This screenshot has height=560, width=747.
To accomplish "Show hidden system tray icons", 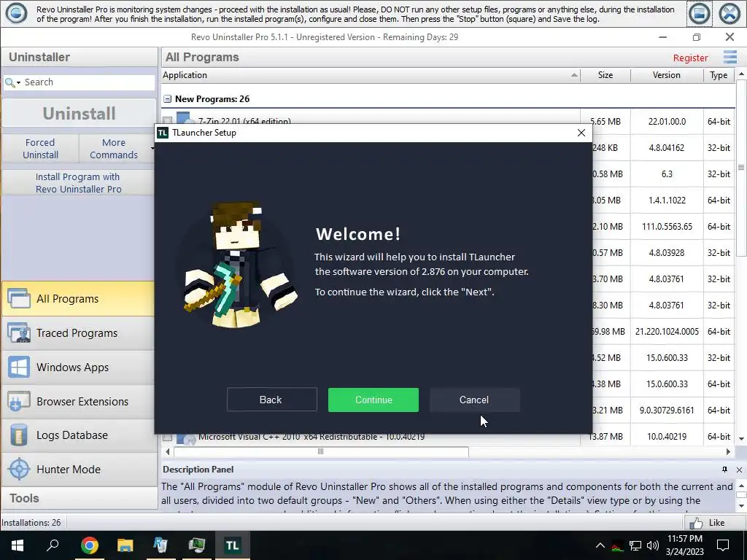I will point(600,545).
